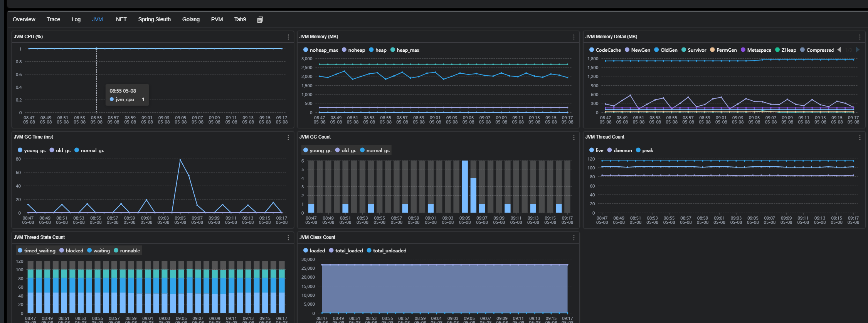Toggle total_unloaded series in JVM Class Count

coord(387,251)
